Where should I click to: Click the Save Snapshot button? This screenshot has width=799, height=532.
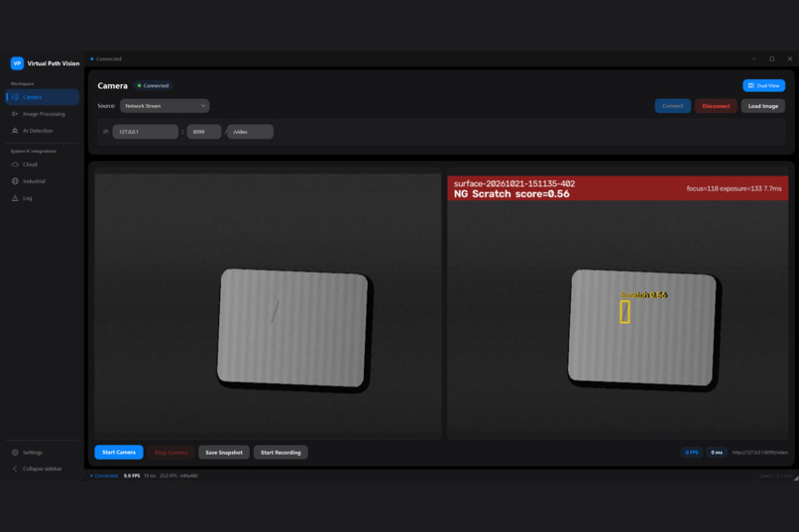point(224,452)
